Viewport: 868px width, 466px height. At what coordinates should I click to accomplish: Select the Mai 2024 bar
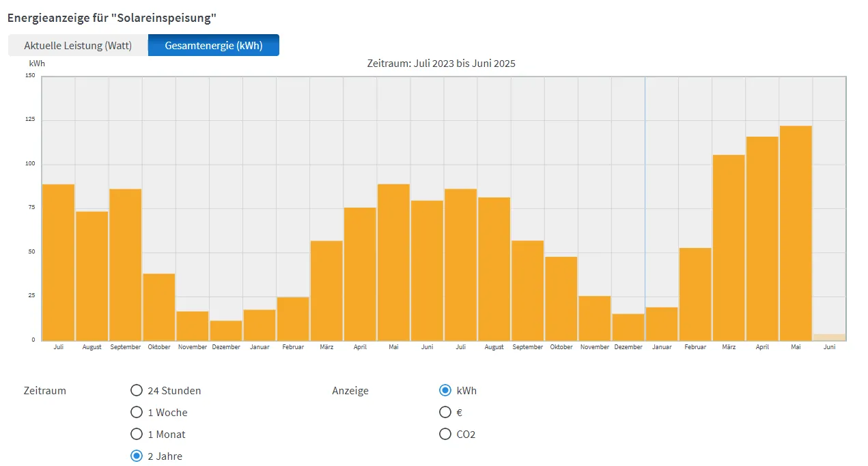point(393,262)
